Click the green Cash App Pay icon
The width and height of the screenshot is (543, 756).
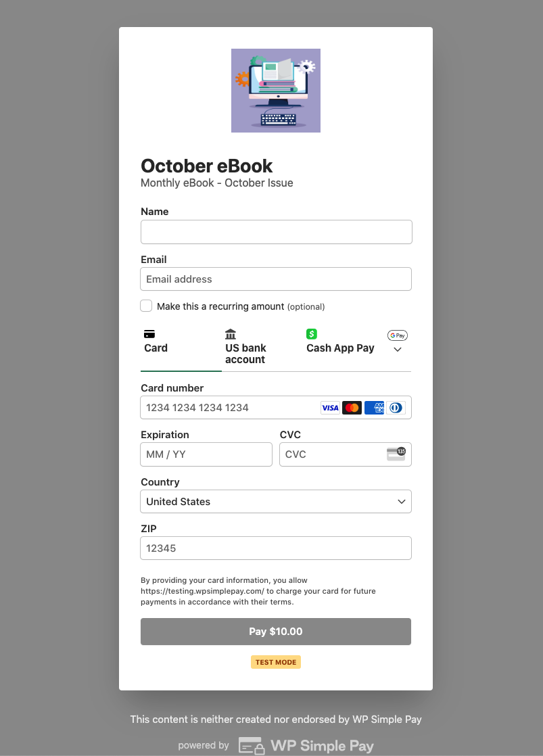311,333
